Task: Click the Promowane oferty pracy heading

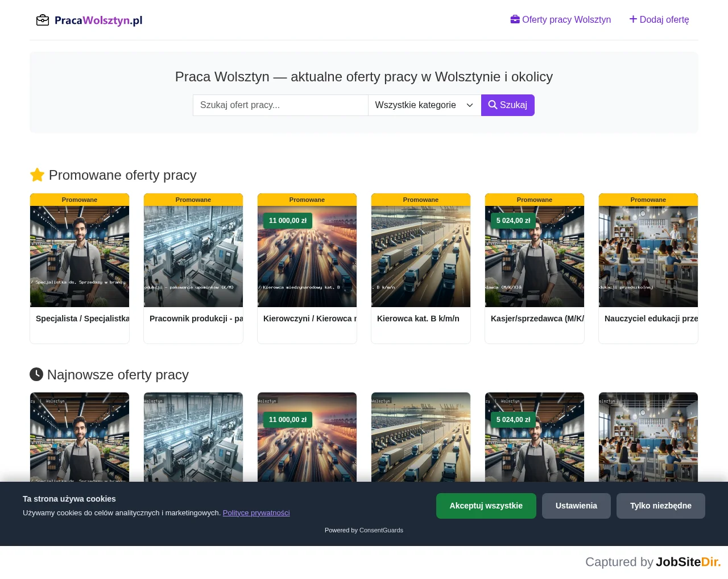Action: pos(123,175)
